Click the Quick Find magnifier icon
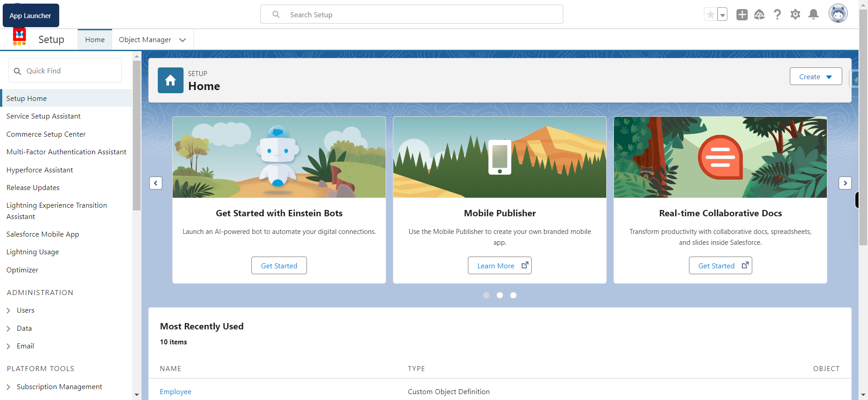868x400 pixels. [x=18, y=71]
